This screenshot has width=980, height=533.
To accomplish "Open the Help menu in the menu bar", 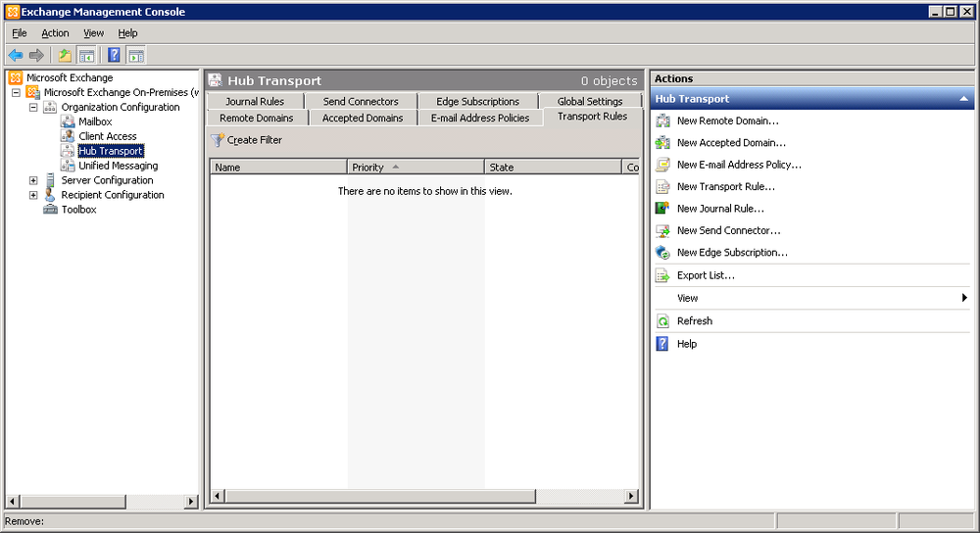I will 127,33.
